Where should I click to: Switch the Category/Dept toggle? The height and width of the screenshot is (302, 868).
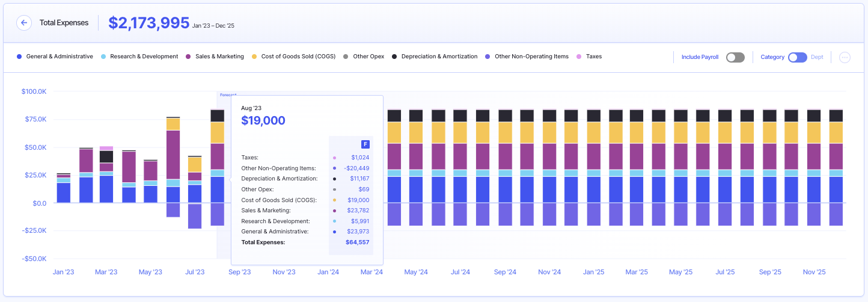click(797, 57)
